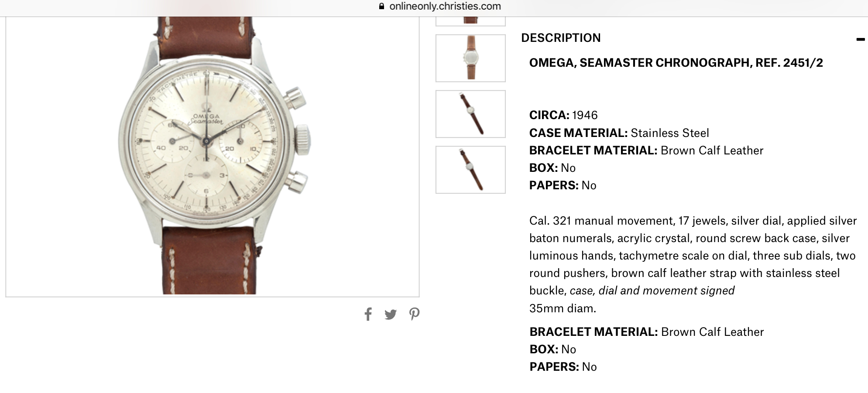The image size is (868, 393).
Task: Click the DESCRIPTION section heading
Action: (561, 38)
